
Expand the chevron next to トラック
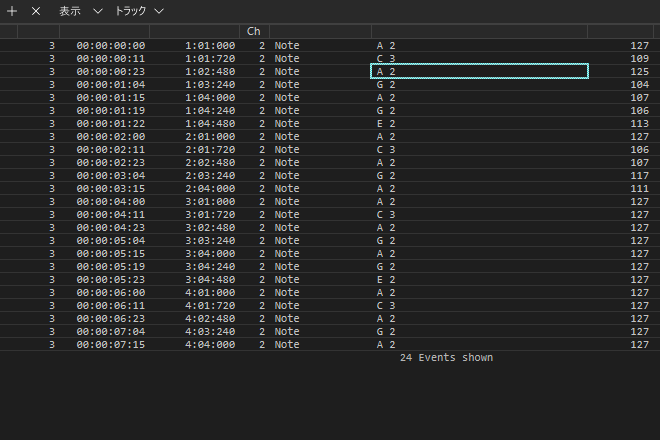(159, 10)
